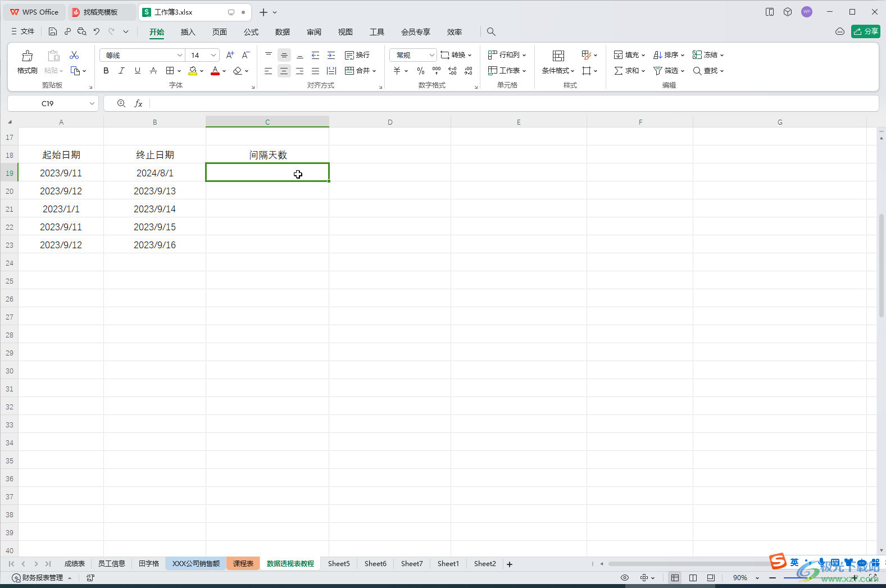The image size is (886, 588).
Task: Click the Undo arrow icon
Action: pyautogui.click(x=97, y=31)
